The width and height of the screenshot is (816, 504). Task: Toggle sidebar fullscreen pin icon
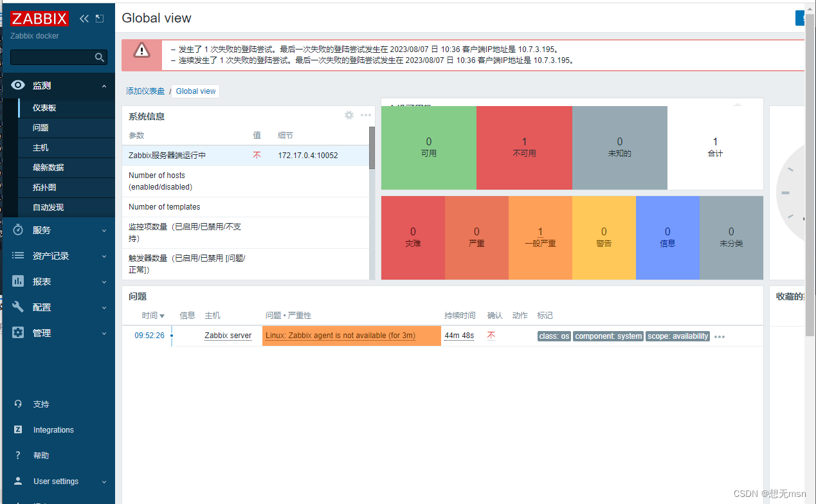(100, 19)
